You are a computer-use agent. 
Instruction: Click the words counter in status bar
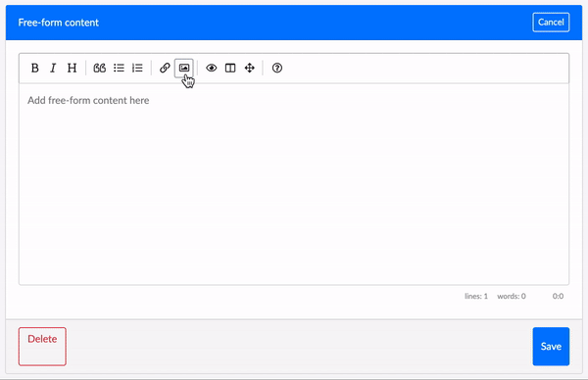(512, 296)
